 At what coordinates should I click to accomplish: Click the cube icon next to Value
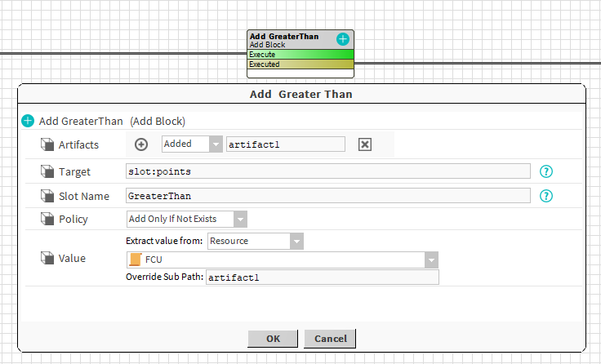(x=47, y=258)
